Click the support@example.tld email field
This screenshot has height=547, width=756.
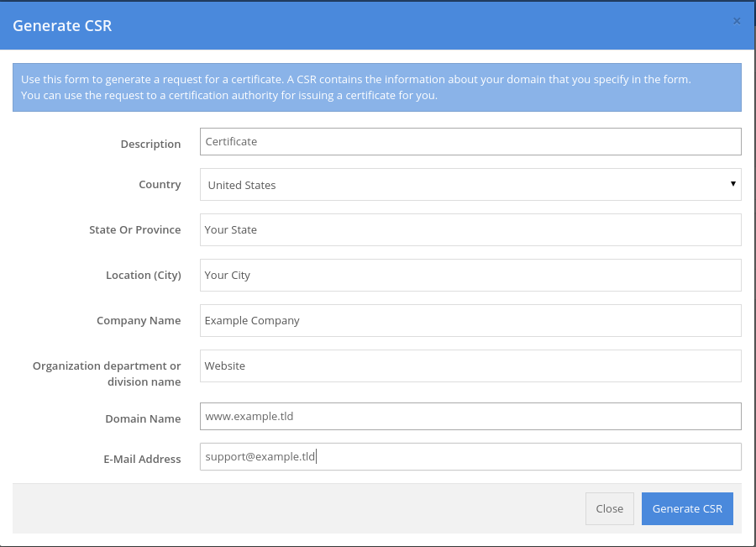[470, 456]
